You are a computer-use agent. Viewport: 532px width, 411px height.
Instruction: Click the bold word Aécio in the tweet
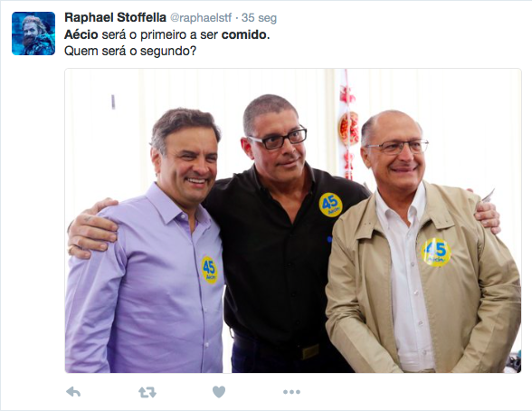point(81,34)
